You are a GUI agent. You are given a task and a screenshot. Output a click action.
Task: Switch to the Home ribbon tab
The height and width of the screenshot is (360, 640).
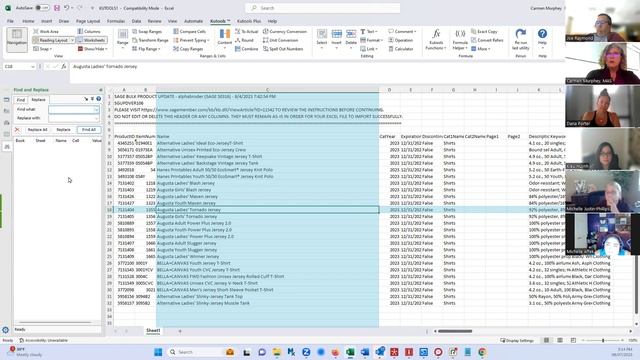[x=28, y=21]
